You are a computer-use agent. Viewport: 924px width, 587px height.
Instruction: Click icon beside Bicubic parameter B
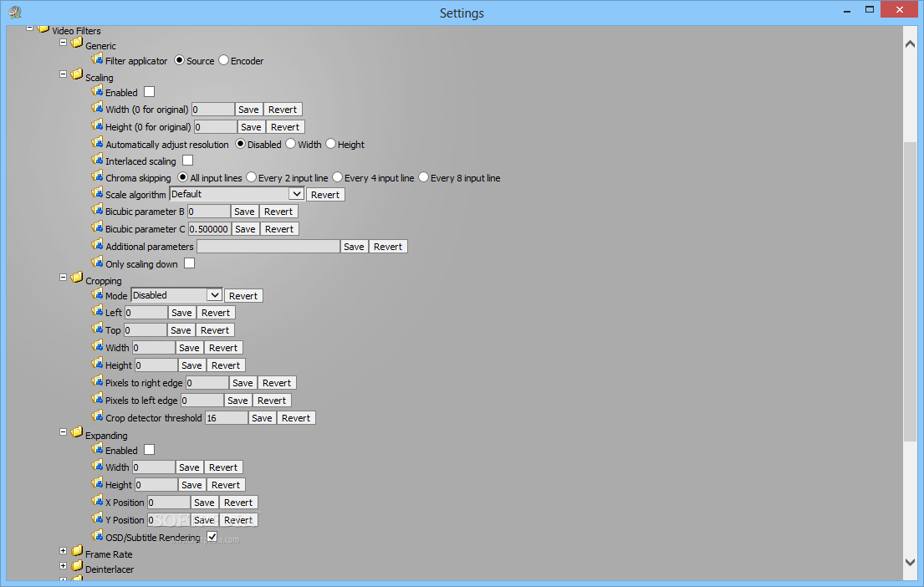pyautogui.click(x=97, y=210)
